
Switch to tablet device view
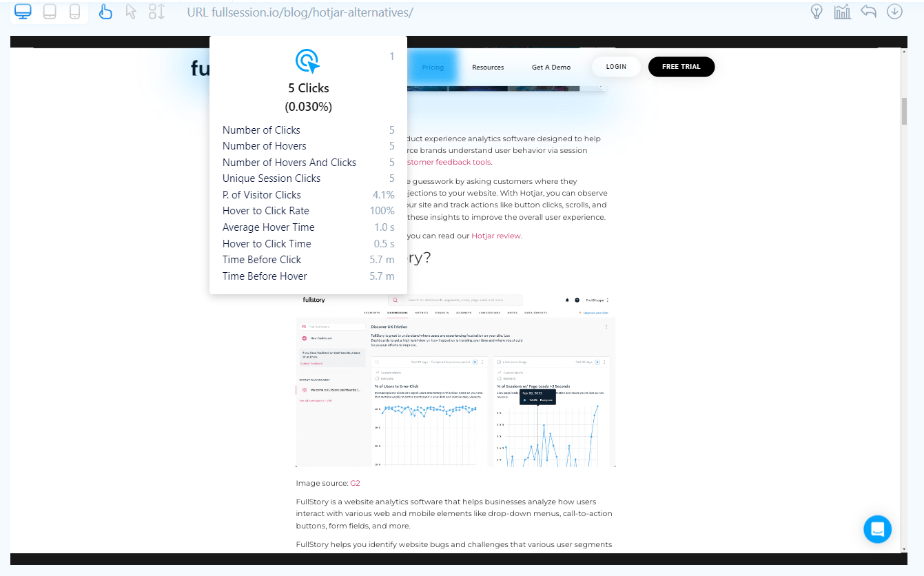tap(50, 12)
